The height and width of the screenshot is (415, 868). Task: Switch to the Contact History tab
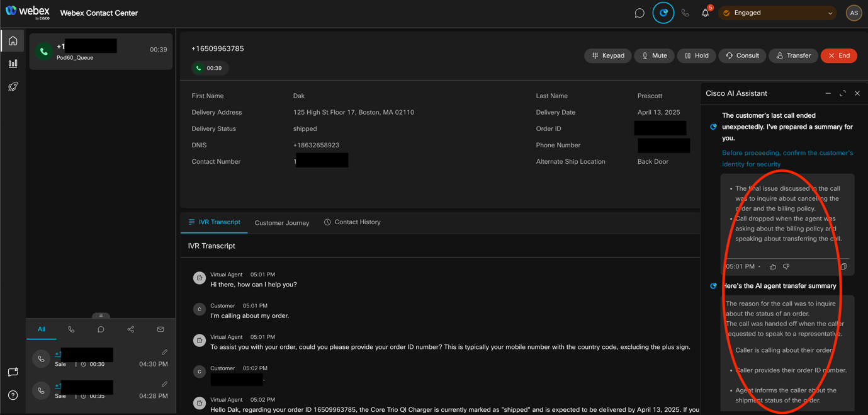pos(352,222)
